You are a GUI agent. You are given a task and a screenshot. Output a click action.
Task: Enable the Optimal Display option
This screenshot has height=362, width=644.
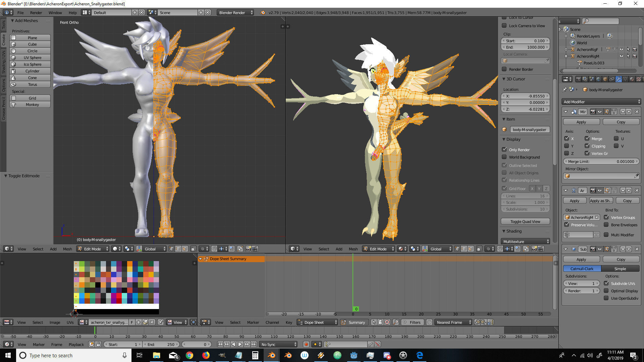pos(606,291)
